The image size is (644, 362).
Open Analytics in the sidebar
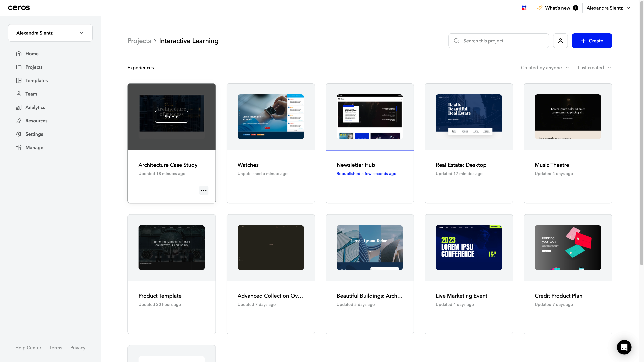(x=35, y=107)
